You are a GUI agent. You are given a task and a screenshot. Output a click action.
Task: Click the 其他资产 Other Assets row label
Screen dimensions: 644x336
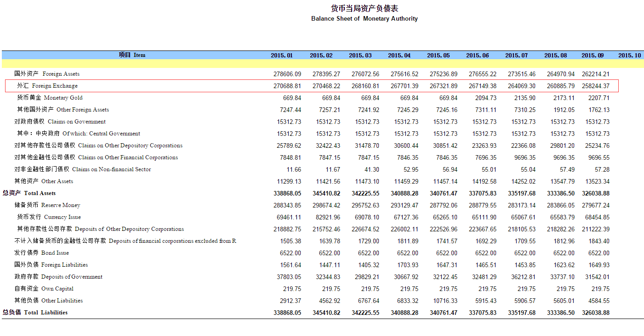(x=44, y=181)
